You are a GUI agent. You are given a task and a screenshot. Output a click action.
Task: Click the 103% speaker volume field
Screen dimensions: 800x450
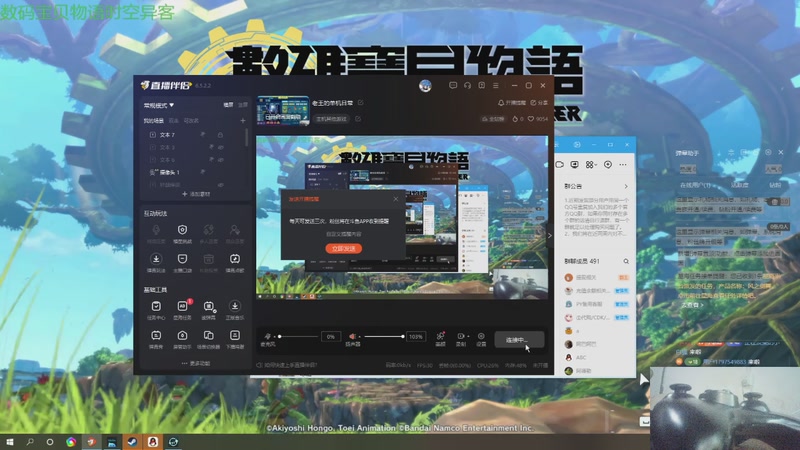pos(416,337)
